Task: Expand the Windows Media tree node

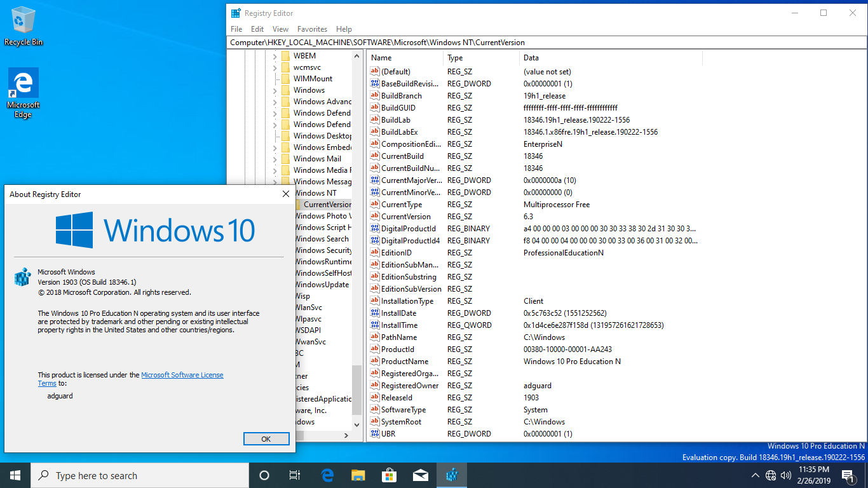Action: pyautogui.click(x=275, y=170)
